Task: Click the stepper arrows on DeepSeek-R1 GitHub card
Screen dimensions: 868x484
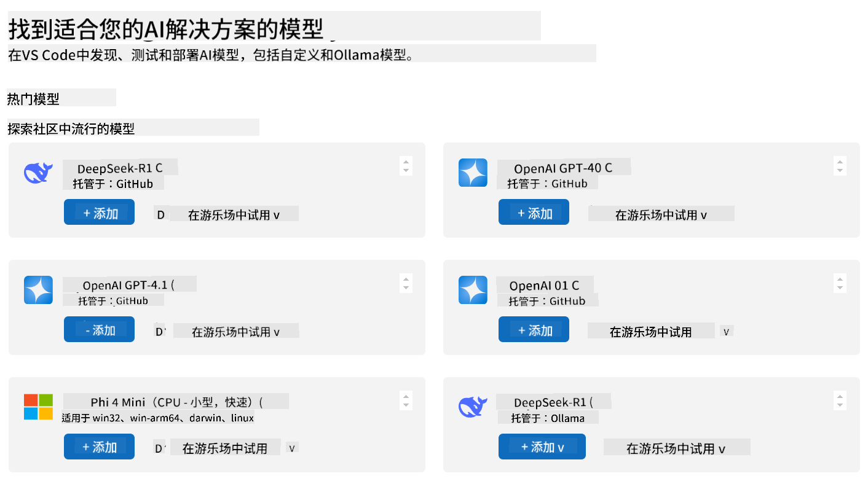Action: coord(405,166)
